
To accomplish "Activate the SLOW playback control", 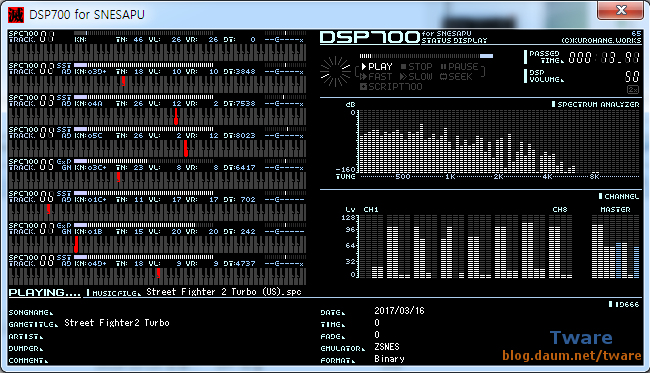I will 416,77.
